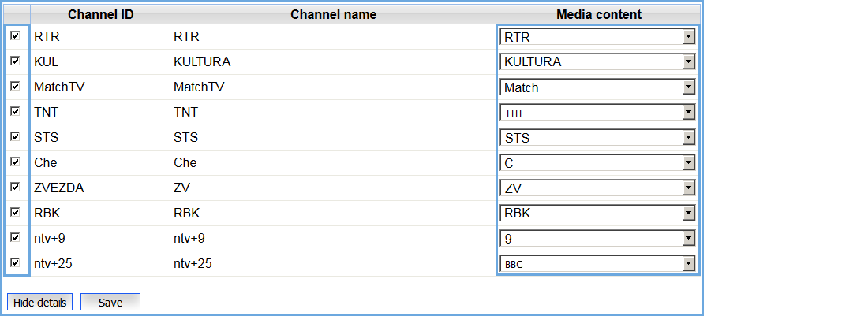Image resolution: width=868 pixels, height=316 pixels.
Task: Disable the STS channel checkbox
Action: click(x=16, y=136)
